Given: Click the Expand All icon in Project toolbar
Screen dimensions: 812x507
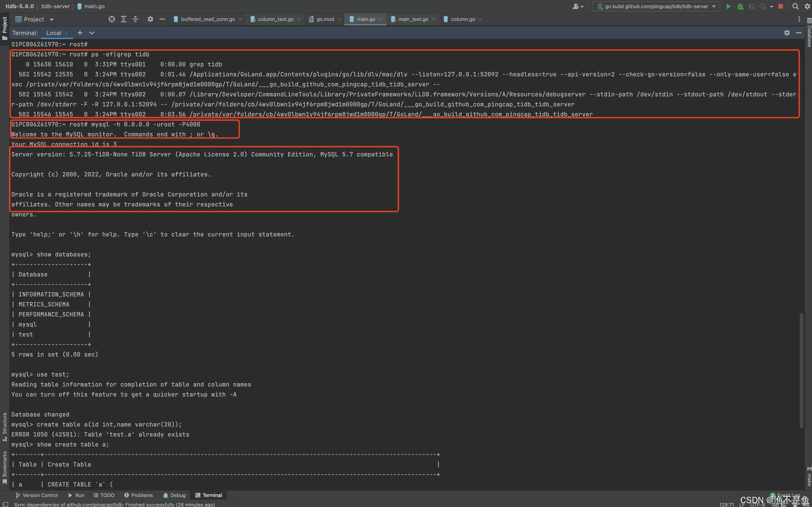Looking at the screenshot, I should [123, 19].
